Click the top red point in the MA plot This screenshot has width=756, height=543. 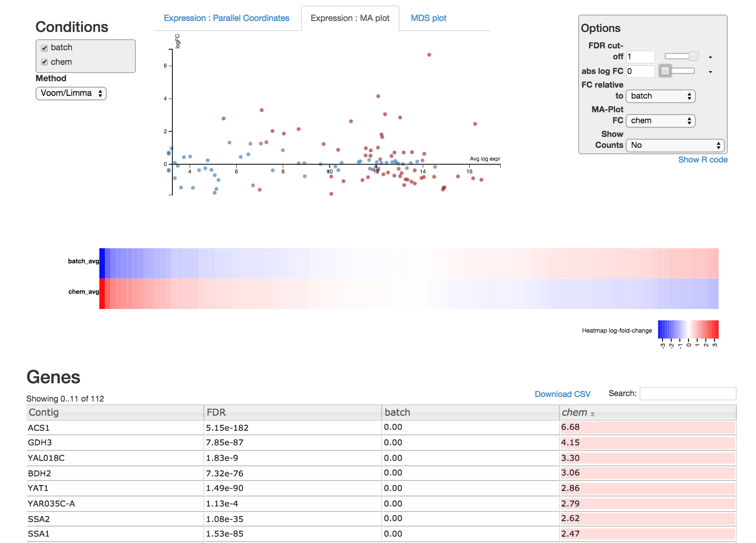click(x=429, y=55)
